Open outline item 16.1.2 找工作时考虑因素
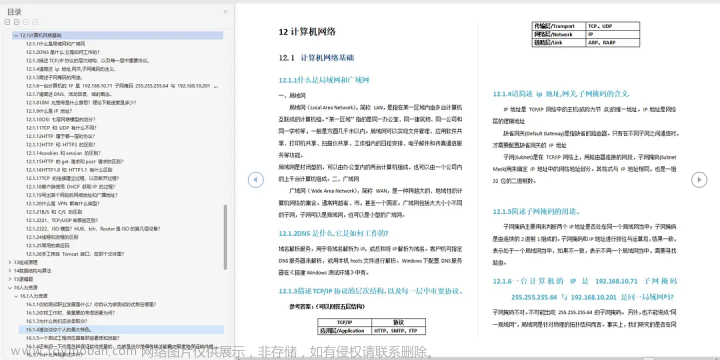 tap(70, 313)
